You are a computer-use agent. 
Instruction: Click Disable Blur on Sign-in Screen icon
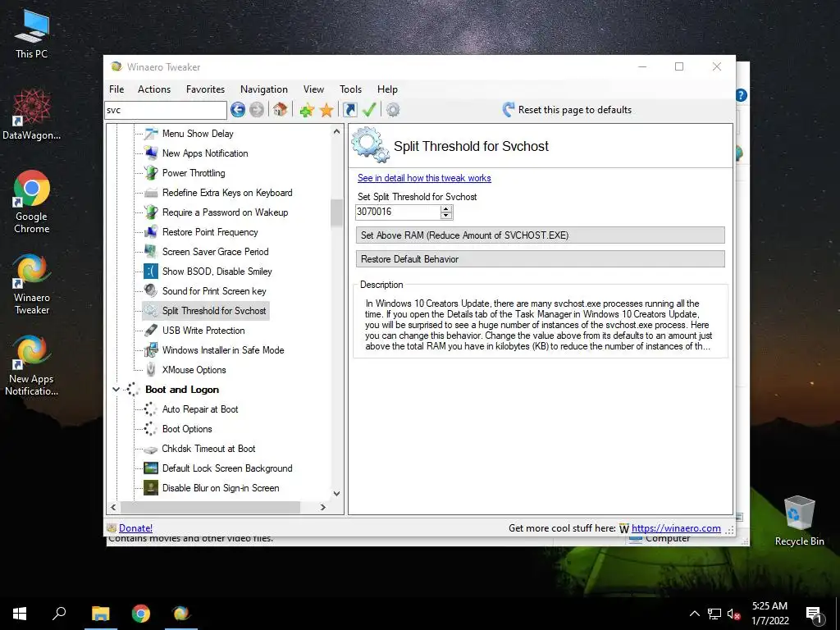[x=151, y=488]
